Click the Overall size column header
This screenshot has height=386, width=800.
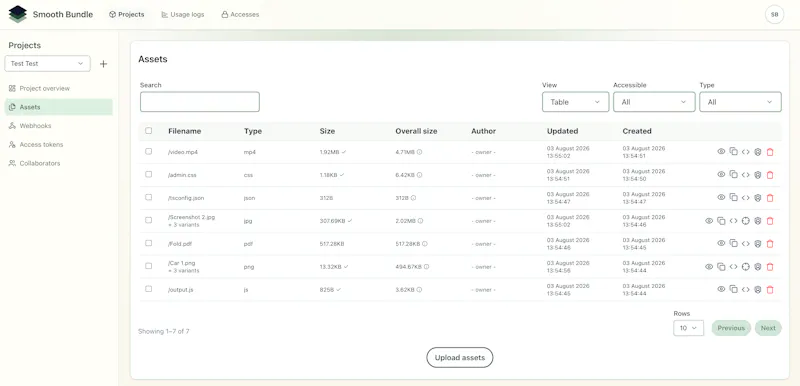click(x=416, y=131)
